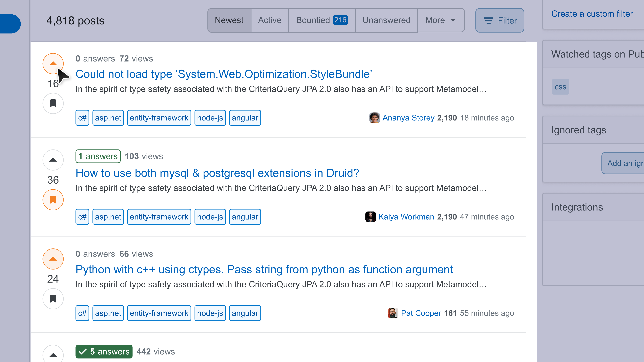Click Pat Cooper's avatar
Viewport: 644px width, 362px height.
point(393,313)
